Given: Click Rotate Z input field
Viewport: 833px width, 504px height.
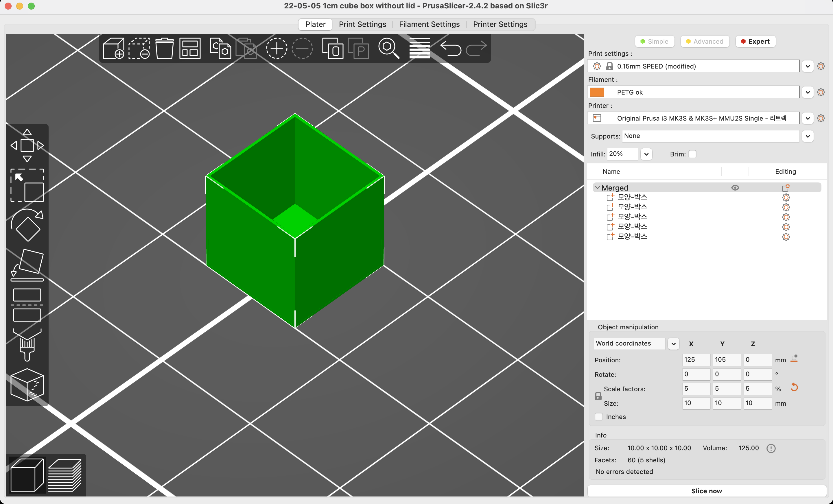Looking at the screenshot, I should (x=757, y=374).
